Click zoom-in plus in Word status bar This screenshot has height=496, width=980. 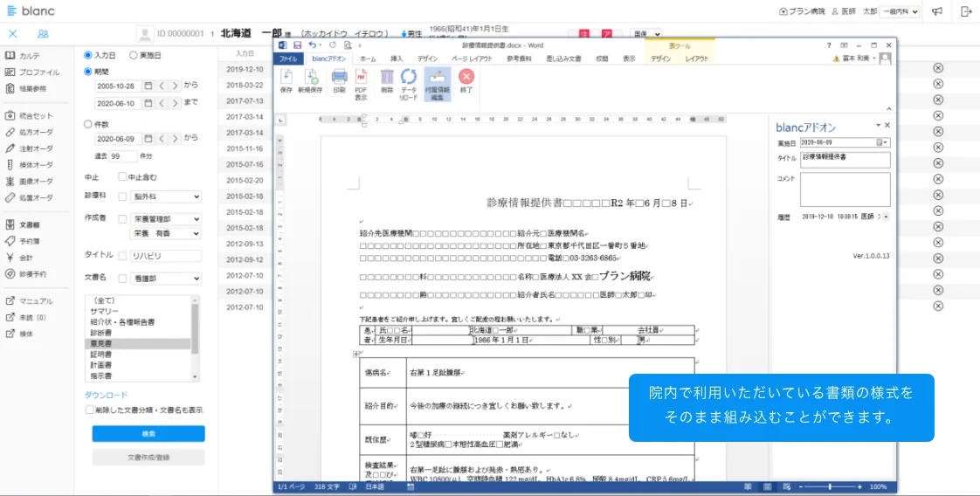(x=859, y=486)
